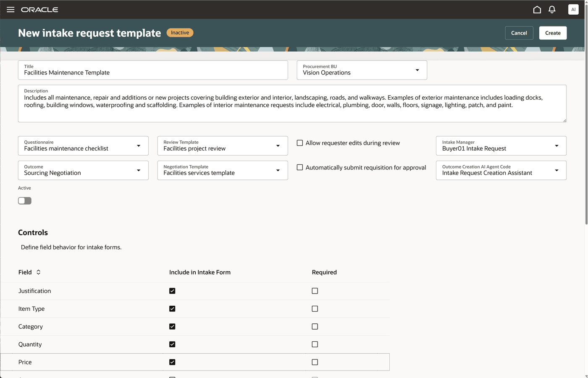The image size is (588, 378).
Task: Select the Price field row label
Action: [25, 362]
